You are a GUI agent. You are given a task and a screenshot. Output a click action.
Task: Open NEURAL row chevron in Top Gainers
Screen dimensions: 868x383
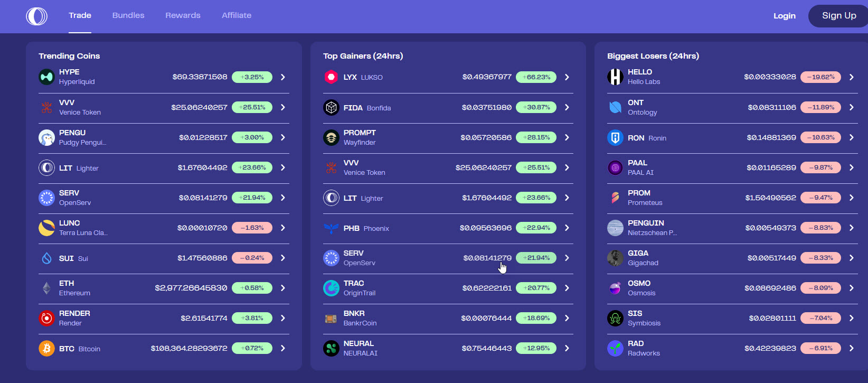point(567,348)
